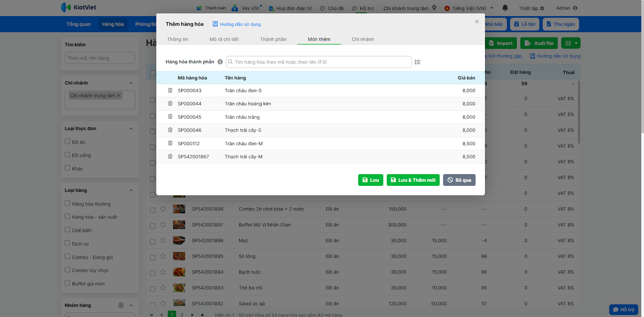The width and height of the screenshot is (644, 317).
Task: Click Lưu & Thêm mới
Action: pyautogui.click(x=413, y=180)
